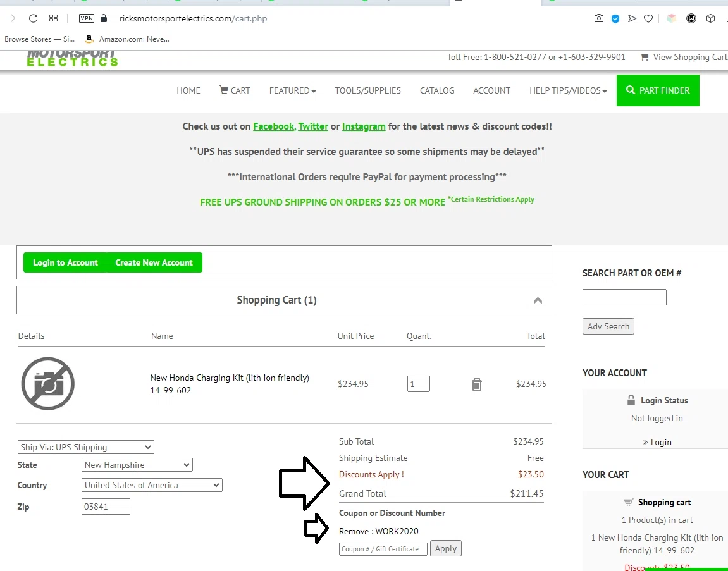Image resolution: width=728 pixels, height=571 pixels.
Task: Follow the Facebook link
Action: click(x=273, y=126)
